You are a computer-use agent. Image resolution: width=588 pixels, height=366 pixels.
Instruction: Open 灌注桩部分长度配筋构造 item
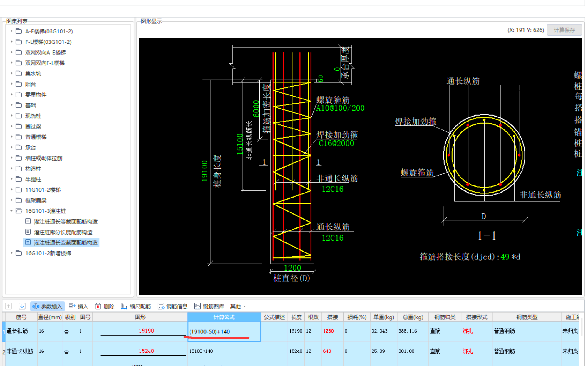click(x=63, y=232)
